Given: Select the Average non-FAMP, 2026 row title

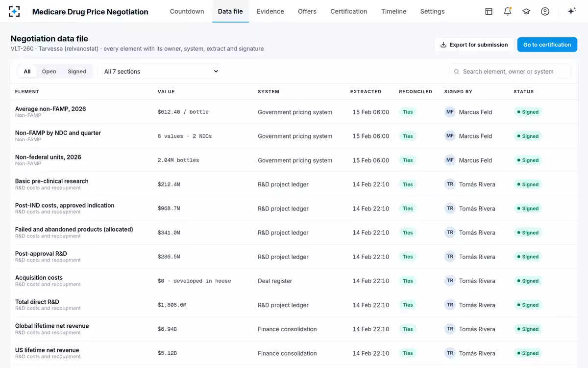Looking at the screenshot, I should tap(50, 109).
